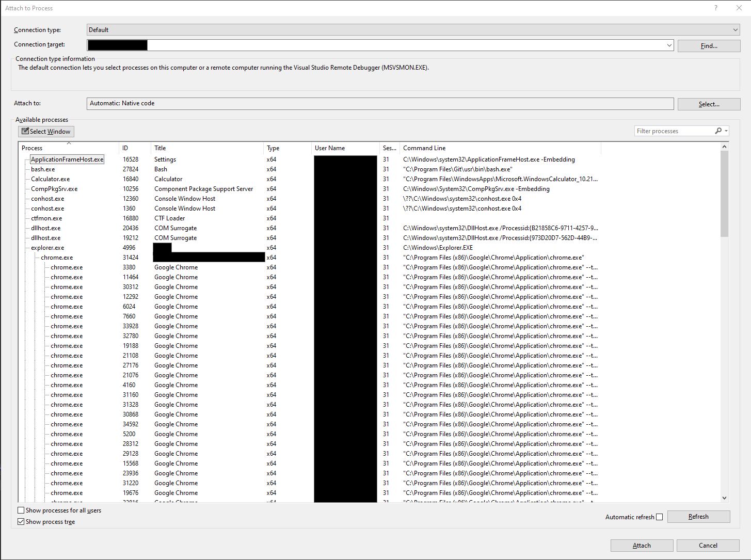Click the ID cell 16880

pyautogui.click(x=131, y=218)
